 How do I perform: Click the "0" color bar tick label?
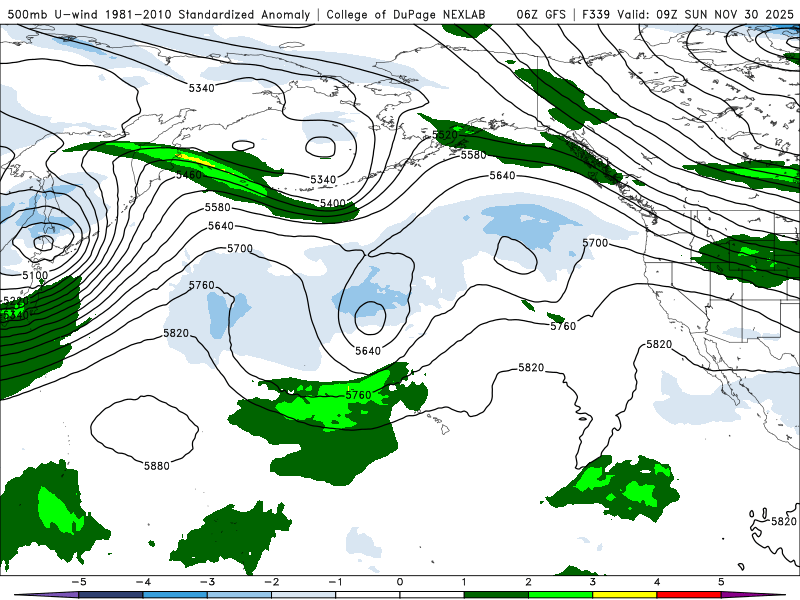[399, 582]
